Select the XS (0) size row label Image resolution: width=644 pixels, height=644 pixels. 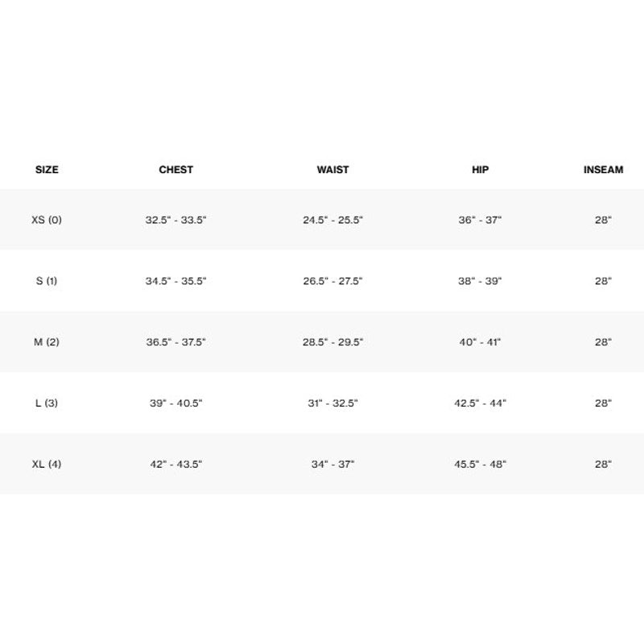point(47,220)
